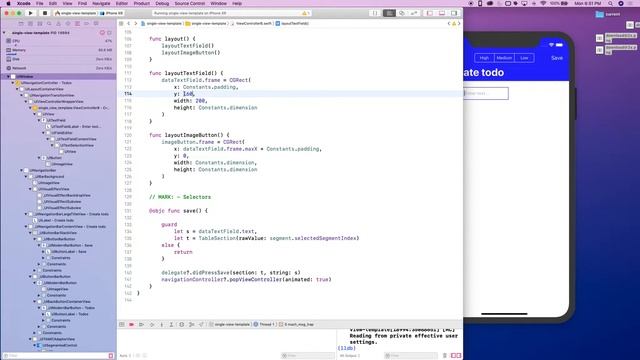Click Step Into icon in debug bar
640x360 pixels.
click(162, 324)
